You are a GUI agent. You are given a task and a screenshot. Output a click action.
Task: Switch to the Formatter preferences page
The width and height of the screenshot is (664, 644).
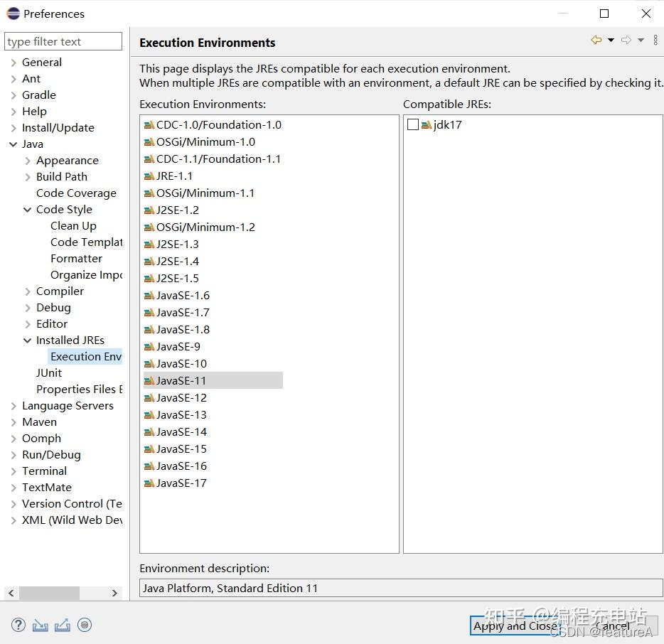[x=76, y=258]
